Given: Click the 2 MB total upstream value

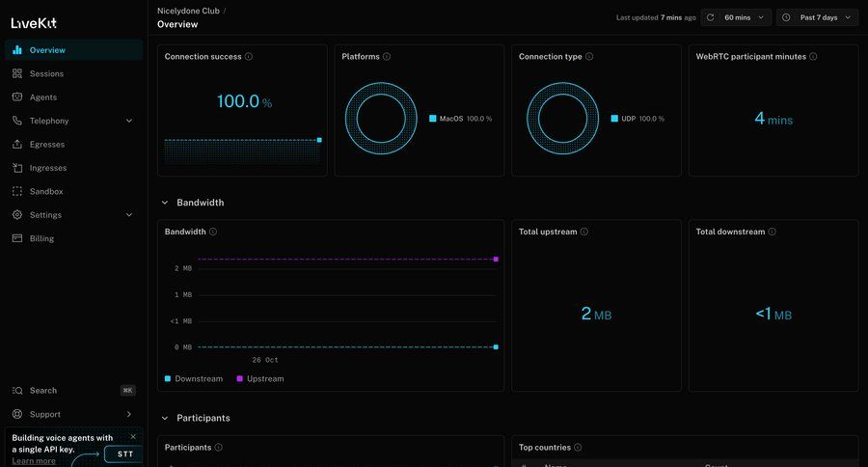Looking at the screenshot, I should 596,315.
